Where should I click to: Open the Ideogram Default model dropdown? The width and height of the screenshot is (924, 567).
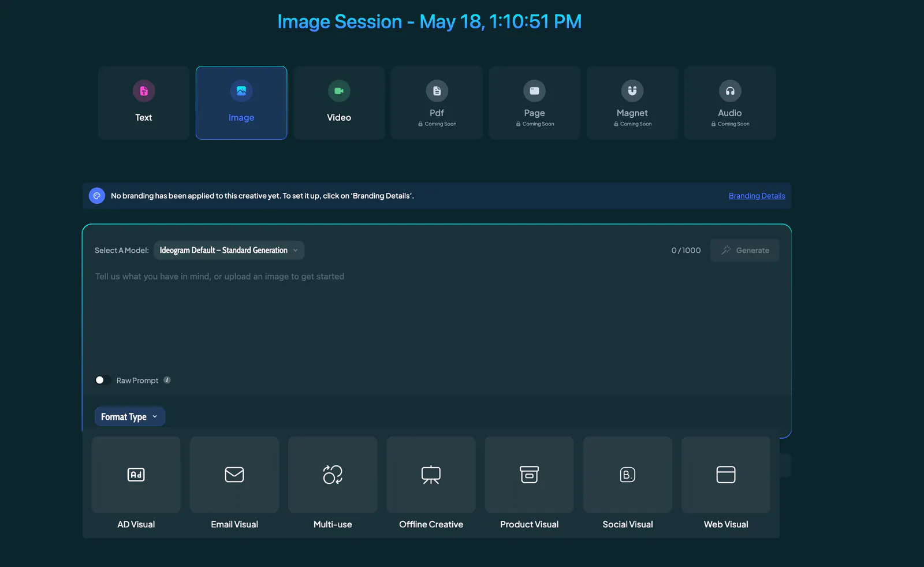pyautogui.click(x=229, y=250)
